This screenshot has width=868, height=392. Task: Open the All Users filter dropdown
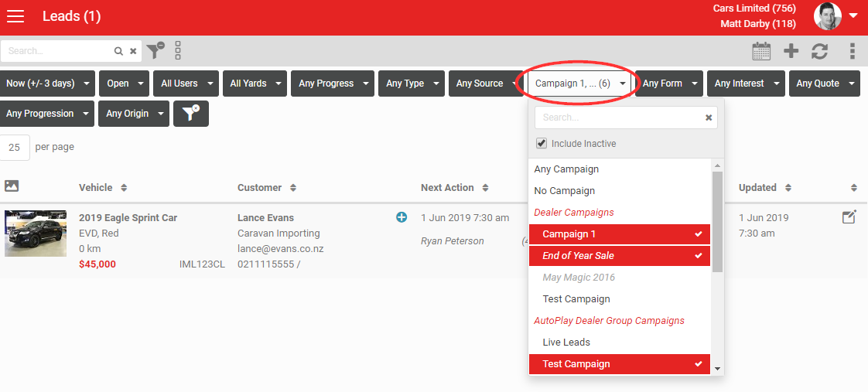pos(186,84)
